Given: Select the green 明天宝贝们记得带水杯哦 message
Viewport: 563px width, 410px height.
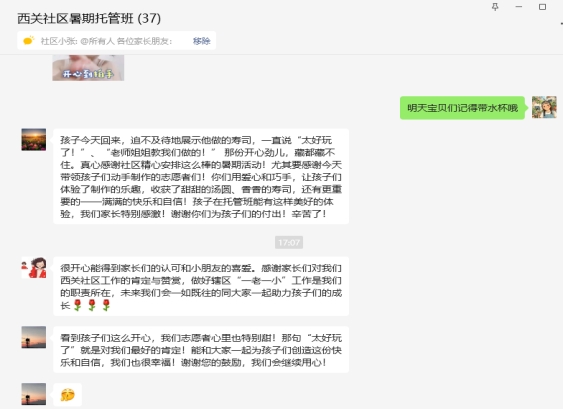Looking at the screenshot, I should coord(462,108).
